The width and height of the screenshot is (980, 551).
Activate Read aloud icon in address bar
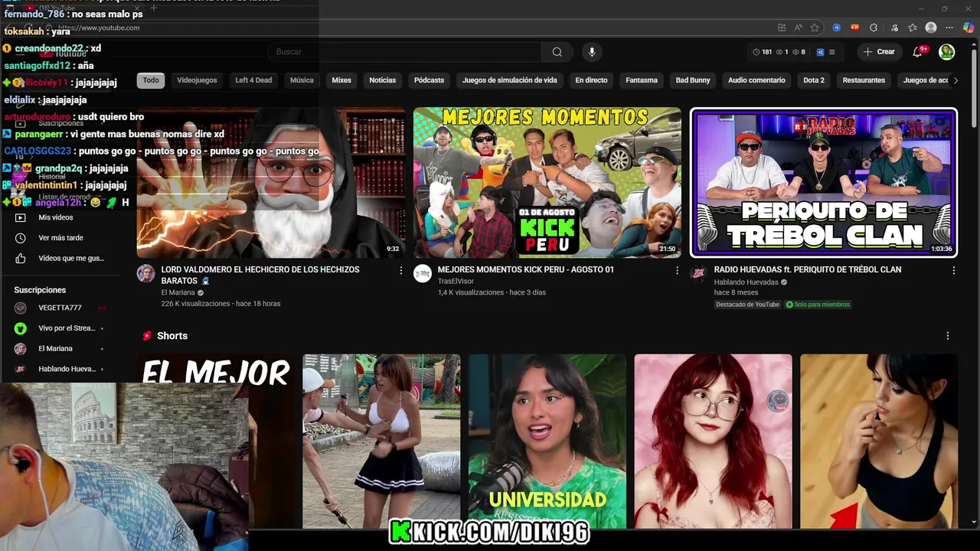pyautogui.click(x=798, y=28)
